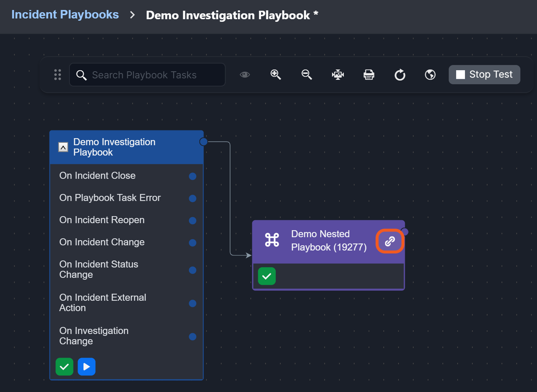Click the Stop Test button
Screen dimensions: 537x392
(484, 75)
